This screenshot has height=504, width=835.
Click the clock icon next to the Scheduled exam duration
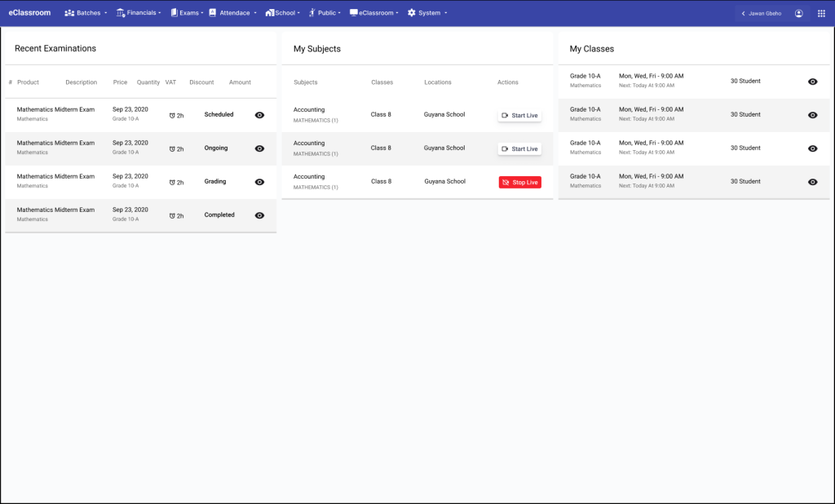(x=171, y=114)
